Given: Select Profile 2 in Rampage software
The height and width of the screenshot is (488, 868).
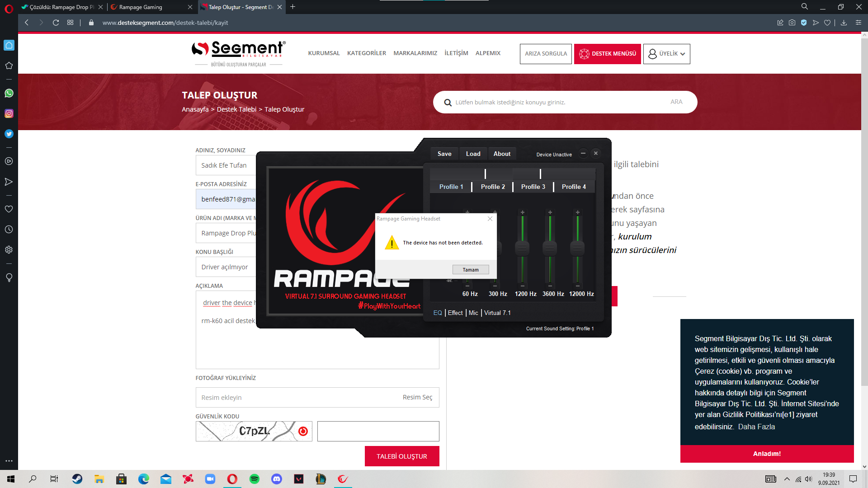Looking at the screenshot, I should [x=493, y=187].
